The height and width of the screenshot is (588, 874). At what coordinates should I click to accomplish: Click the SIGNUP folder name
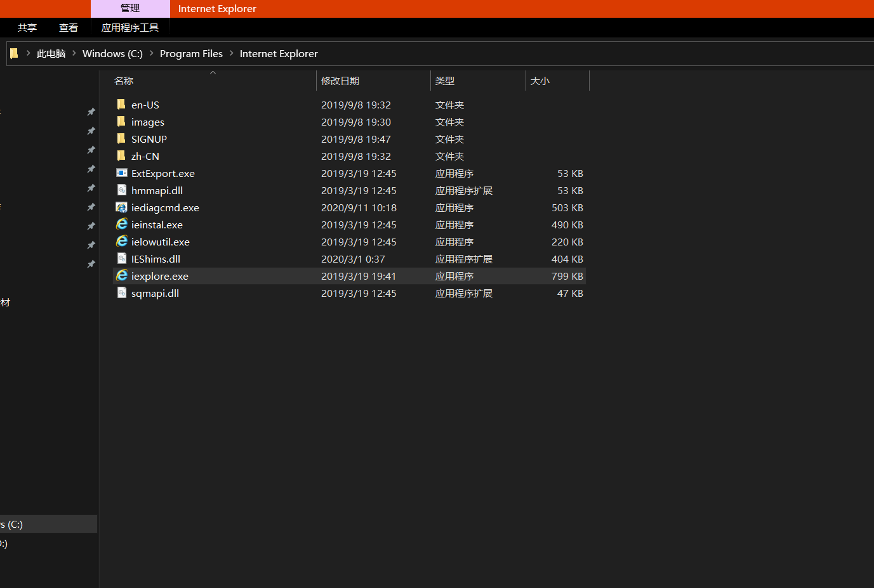point(149,140)
